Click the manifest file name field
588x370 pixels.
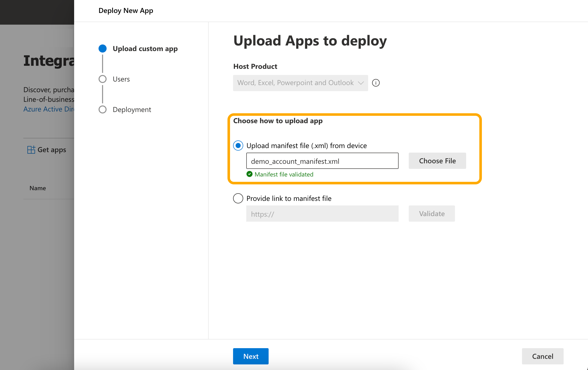tap(322, 161)
